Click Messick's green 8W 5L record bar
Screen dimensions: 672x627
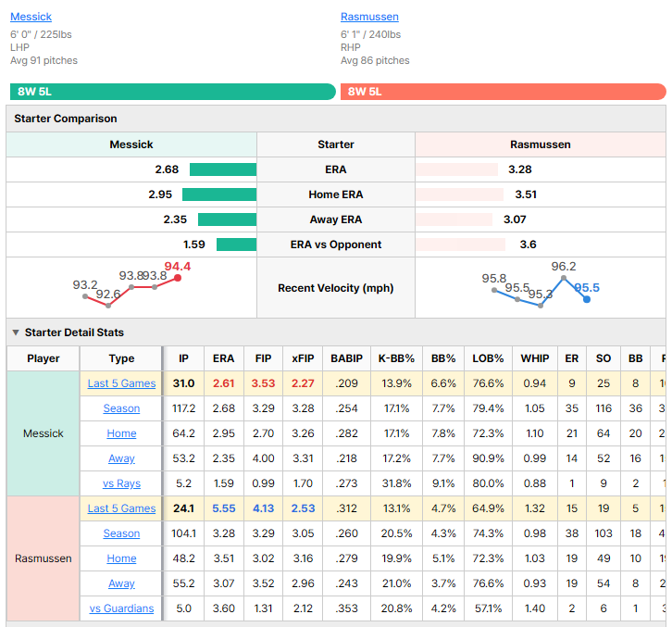point(173,92)
